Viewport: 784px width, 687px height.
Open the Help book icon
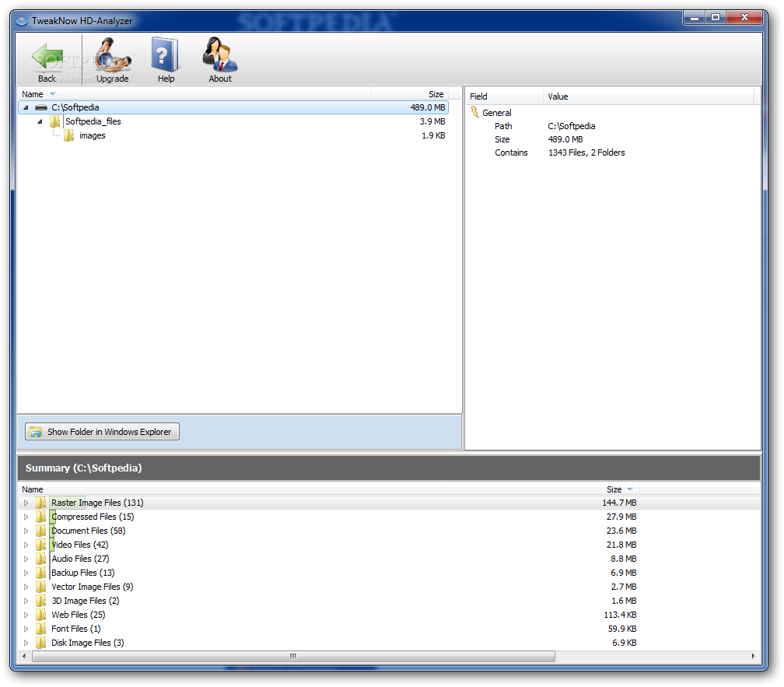tap(165, 54)
